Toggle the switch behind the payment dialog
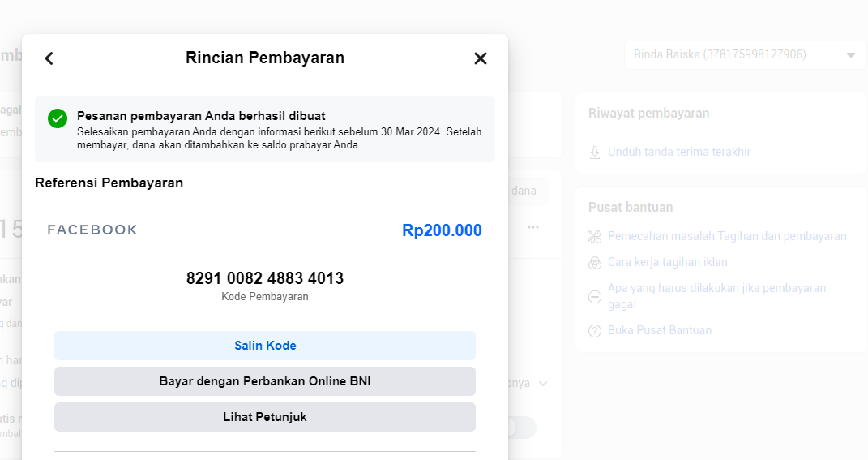Screen dimensions: 868x460 (x=522, y=428)
